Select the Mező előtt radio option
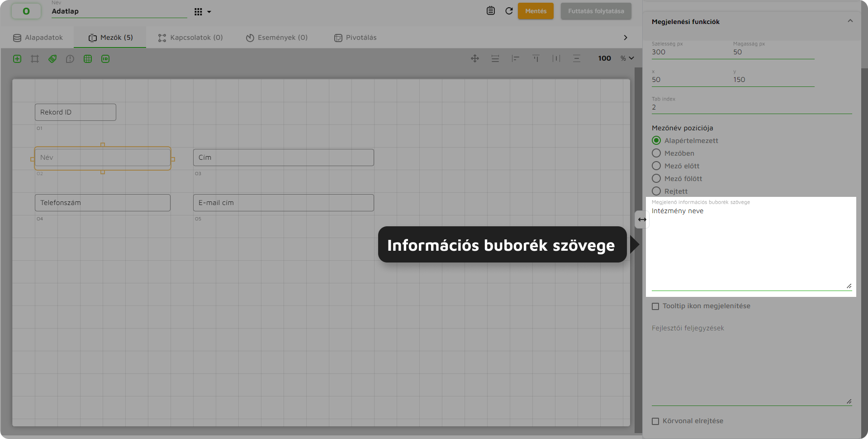 tap(656, 166)
